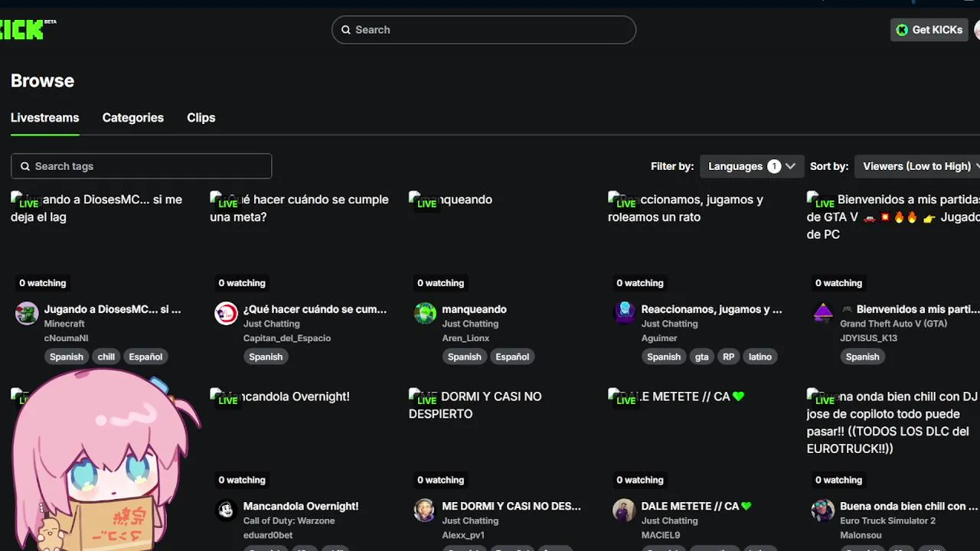
Task: Open cNoumaNI channel avatar
Action: [x=27, y=314]
